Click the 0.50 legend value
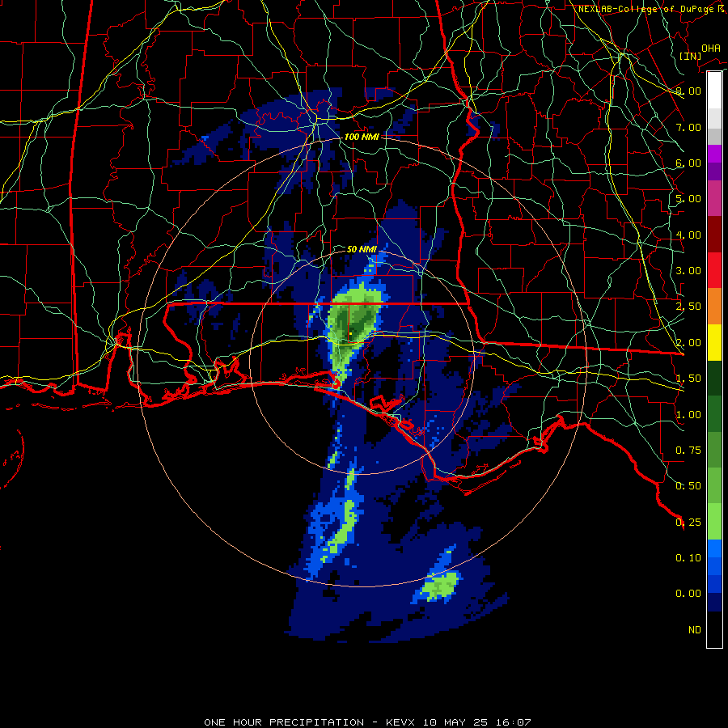This screenshot has height=728, width=728. (x=688, y=486)
